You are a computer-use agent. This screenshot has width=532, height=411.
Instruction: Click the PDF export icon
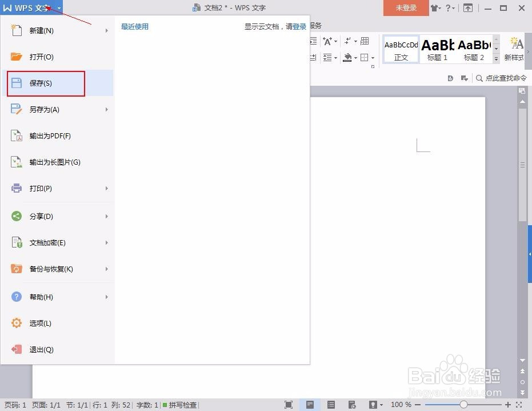tap(16, 135)
